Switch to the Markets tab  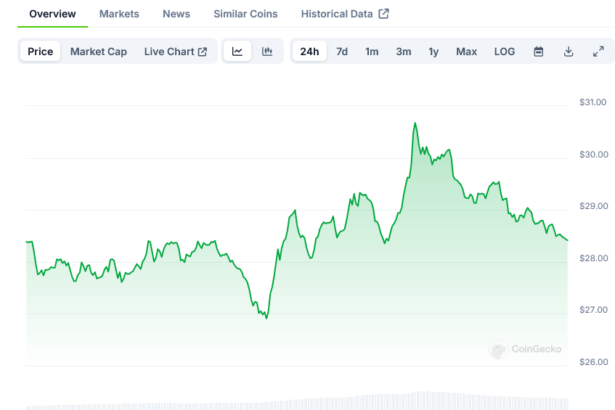click(119, 14)
